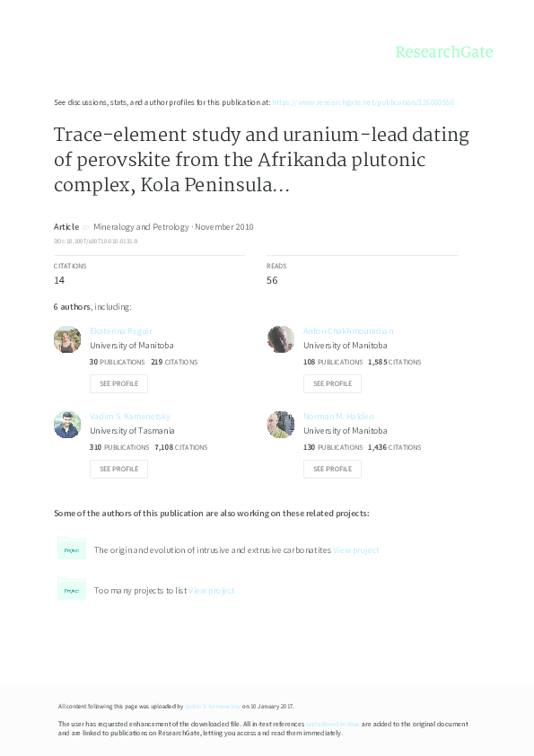This screenshot has width=534, height=756.
Task: Click SEE PROFILE under Ekaterina Reguir
Action: (x=118, y=383)
